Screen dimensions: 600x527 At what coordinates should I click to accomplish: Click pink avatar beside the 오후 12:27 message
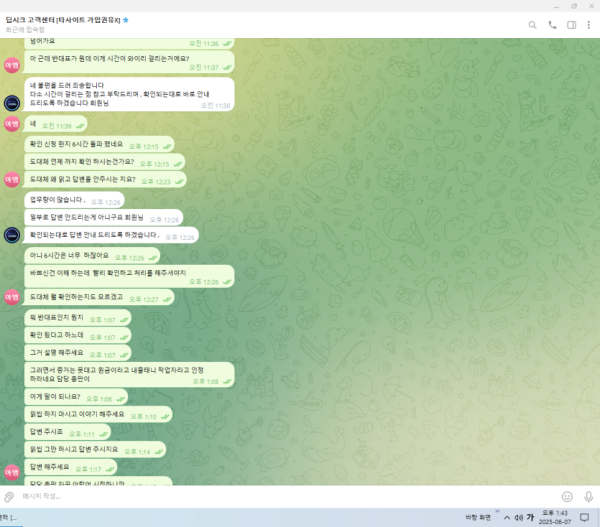point(12,297)
